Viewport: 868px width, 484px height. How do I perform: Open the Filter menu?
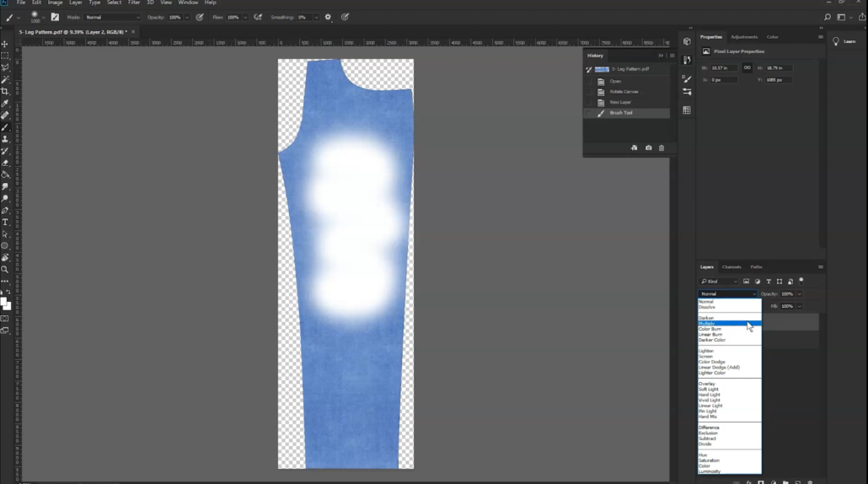pos(134,3)
